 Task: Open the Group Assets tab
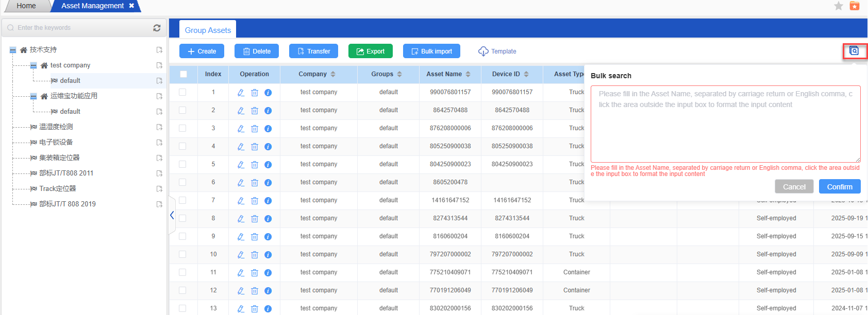(208, 30)
